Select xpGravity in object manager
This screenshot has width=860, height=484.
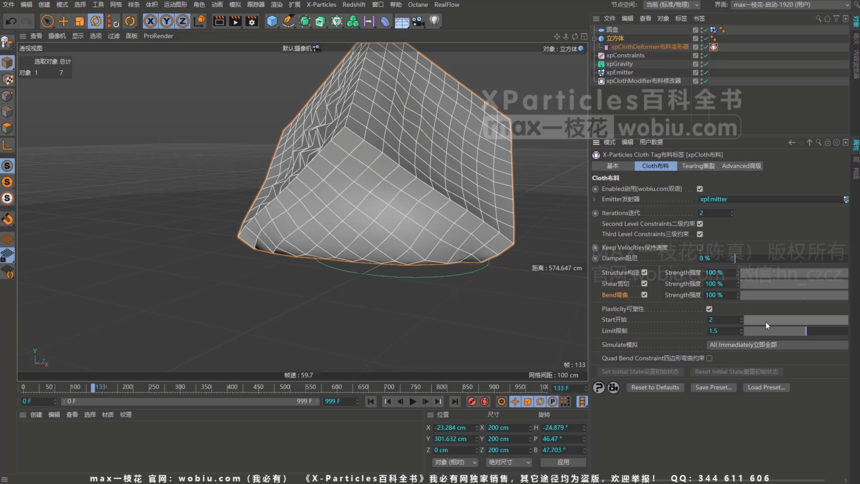(x=619, y=64)
